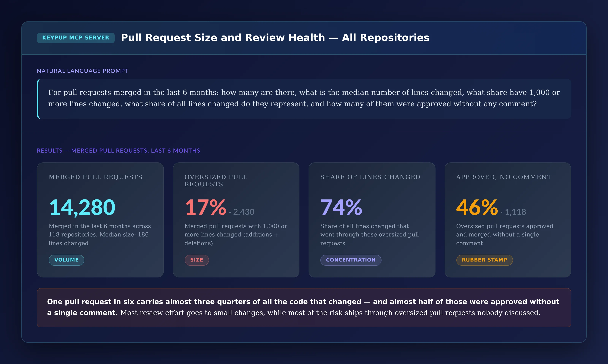Click the Oversized pull requests approved description
The height and width of the screenshot is (364, 608).
click(505, 235)
